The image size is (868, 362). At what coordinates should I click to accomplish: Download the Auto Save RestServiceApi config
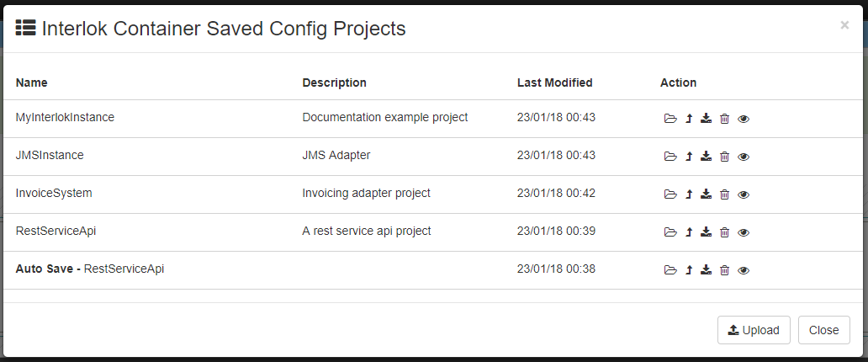[x=706, y=270]
